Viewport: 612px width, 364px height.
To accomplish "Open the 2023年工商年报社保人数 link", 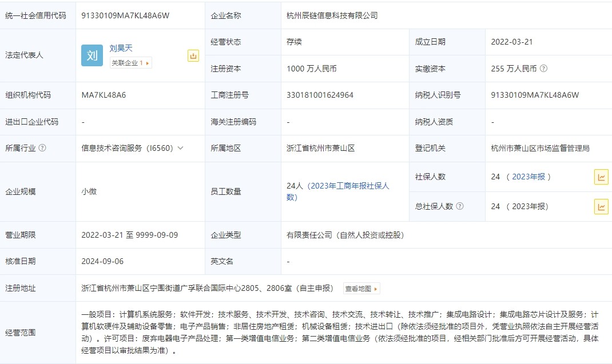I will click(338, 191).
